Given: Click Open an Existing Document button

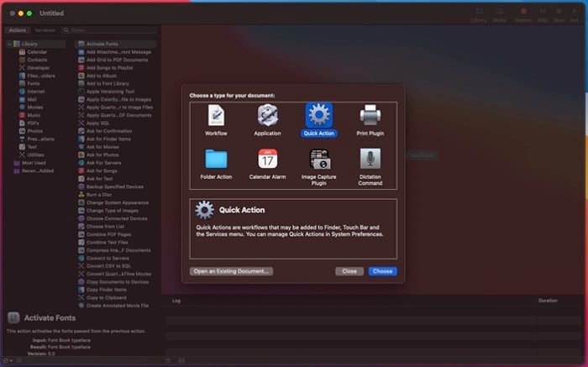Looking at the screenshot, I should pos(231,271).
